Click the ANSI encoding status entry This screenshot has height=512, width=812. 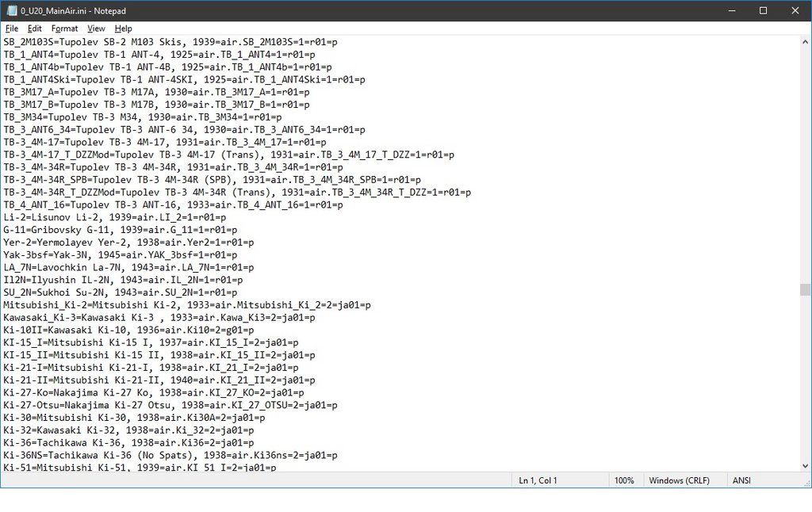741,480
